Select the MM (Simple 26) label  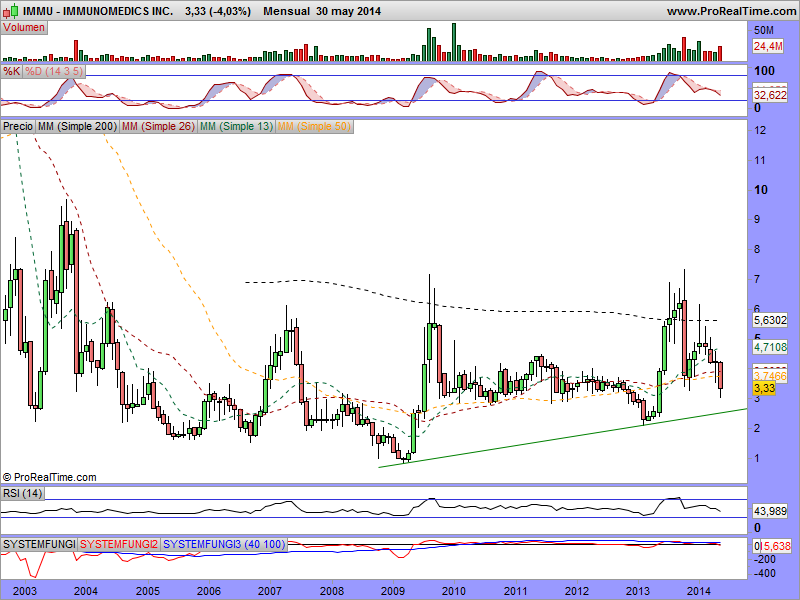tap(158, 126)
